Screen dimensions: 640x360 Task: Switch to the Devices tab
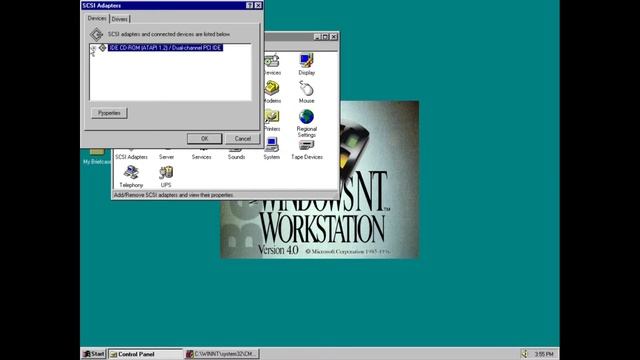(97, 18)
